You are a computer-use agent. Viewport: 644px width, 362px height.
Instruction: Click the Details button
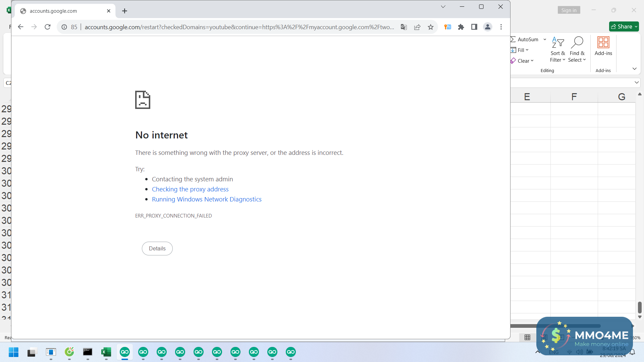[157, 248]
